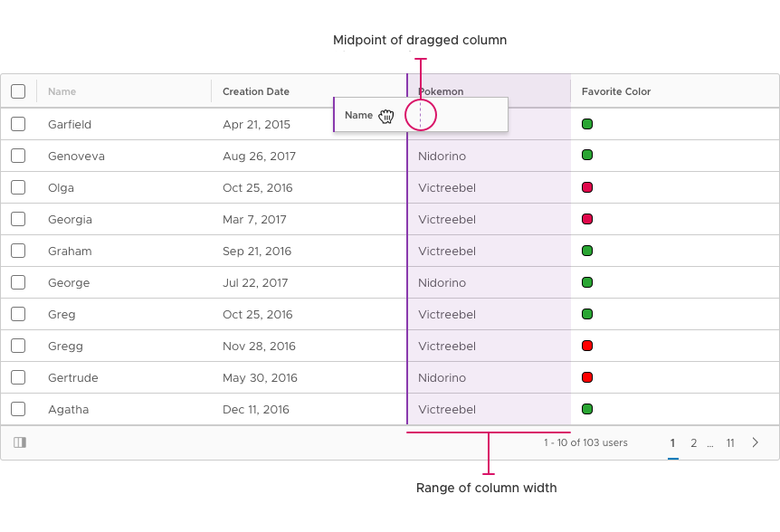780x532 pixels.
Task: Click the dragged Name column ghost
Action: (421, 115)
